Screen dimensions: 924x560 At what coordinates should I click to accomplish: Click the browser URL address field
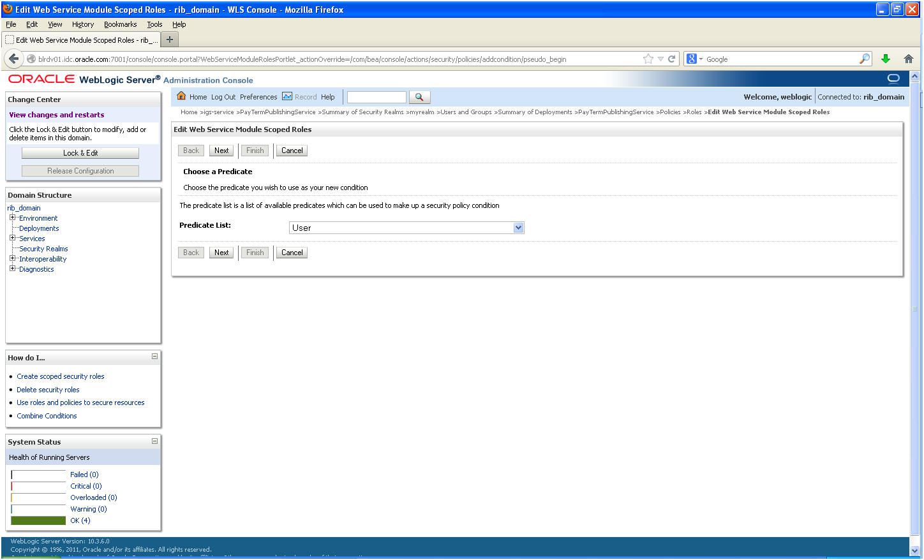[x=338, y=59]
